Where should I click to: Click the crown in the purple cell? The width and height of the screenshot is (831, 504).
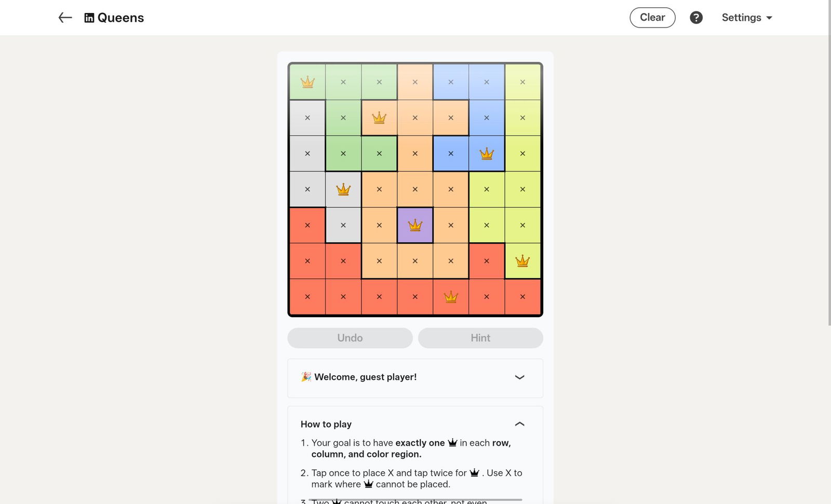(x=415, y=225)
